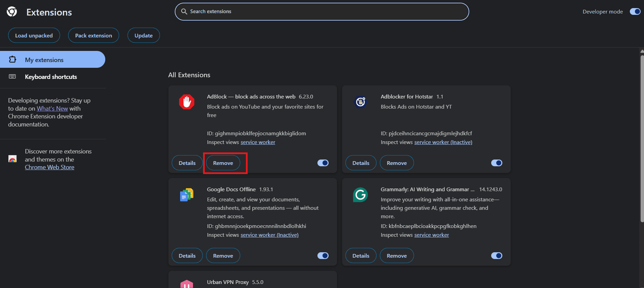Turn off the Grammarly extension toggle

[x=497, y=256]
